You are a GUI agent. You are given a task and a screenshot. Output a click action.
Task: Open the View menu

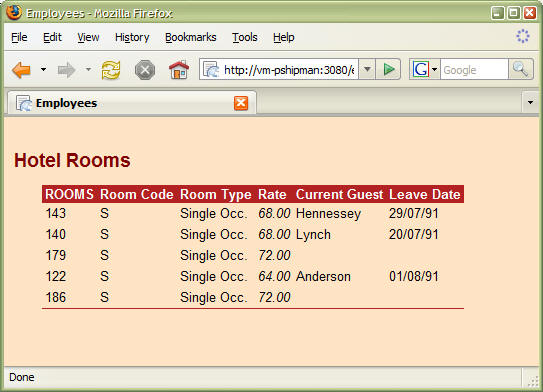[88, 37]
